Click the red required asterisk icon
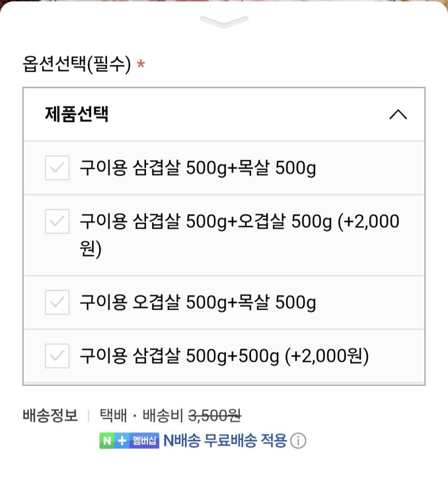The width and height of the screenshot is (448, 489). tap(141, 65)
